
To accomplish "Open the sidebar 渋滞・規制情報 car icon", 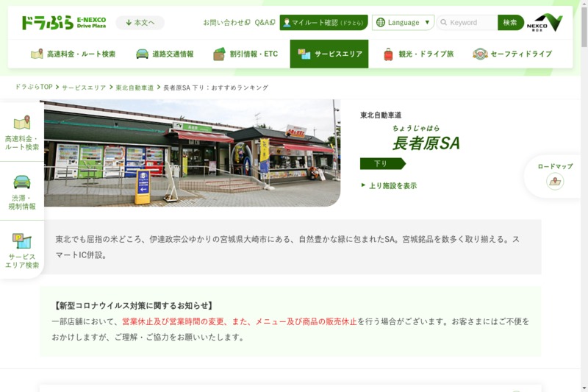I will tap(22, 182).
